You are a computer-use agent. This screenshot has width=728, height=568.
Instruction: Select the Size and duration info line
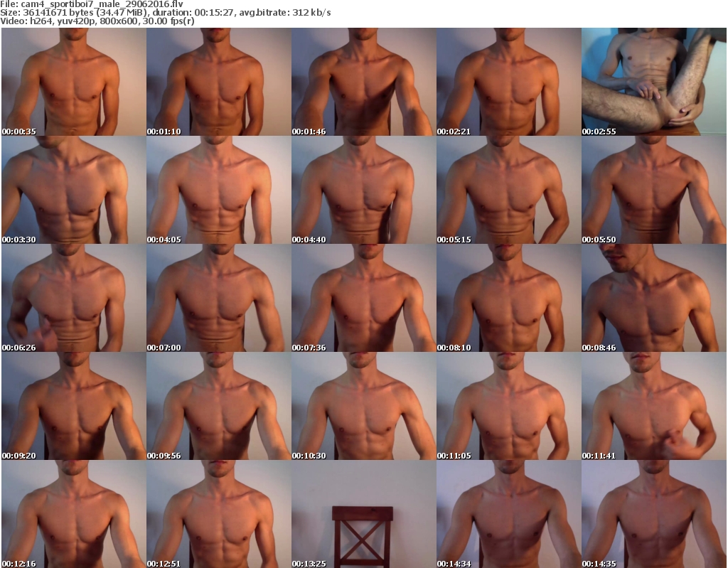(166, 13)
